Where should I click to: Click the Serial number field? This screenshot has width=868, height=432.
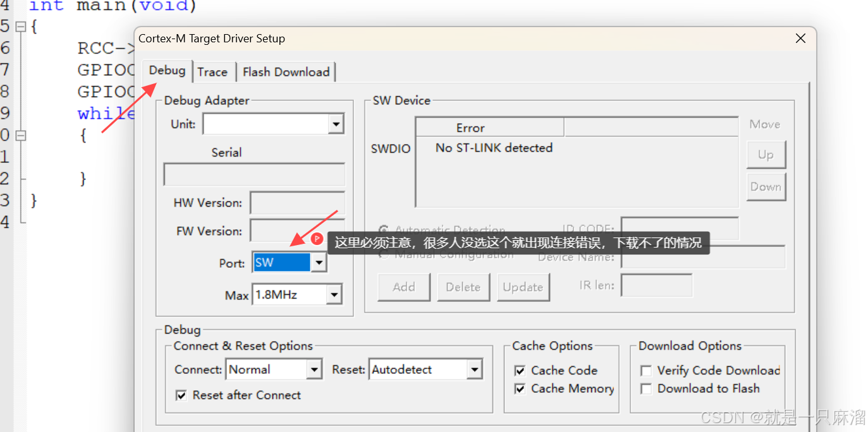point(254,174)
